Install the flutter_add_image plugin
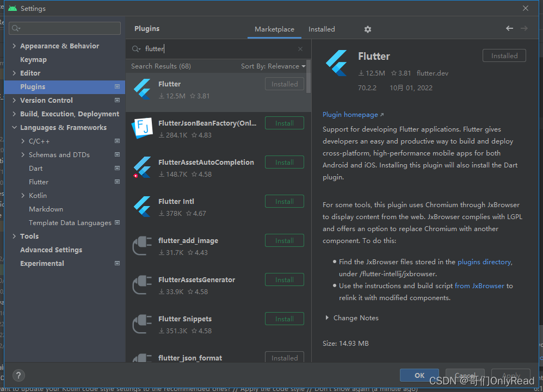This screenshot has width=543, height=392. 285,240
